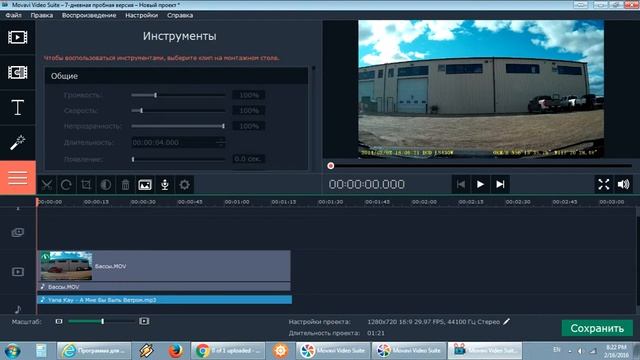This screenshot has width=640, height=360.
Task: Click the trash delete icon
Action: [x=125, y=184]
